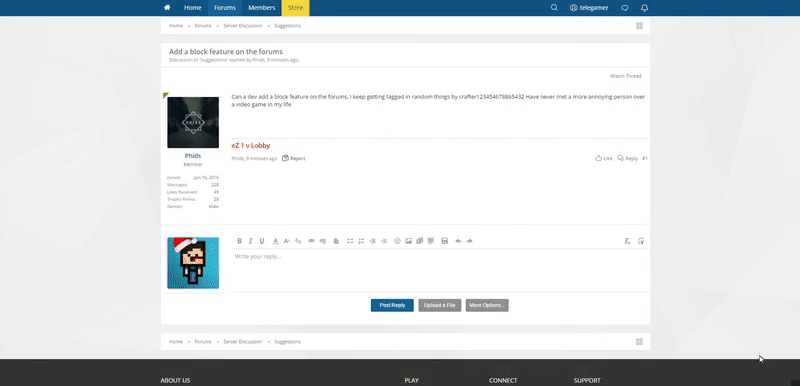Image resolution: width=800 pixels, height=386 pixels.
Task: Click the outdent icon
Action: pos(372,241)
